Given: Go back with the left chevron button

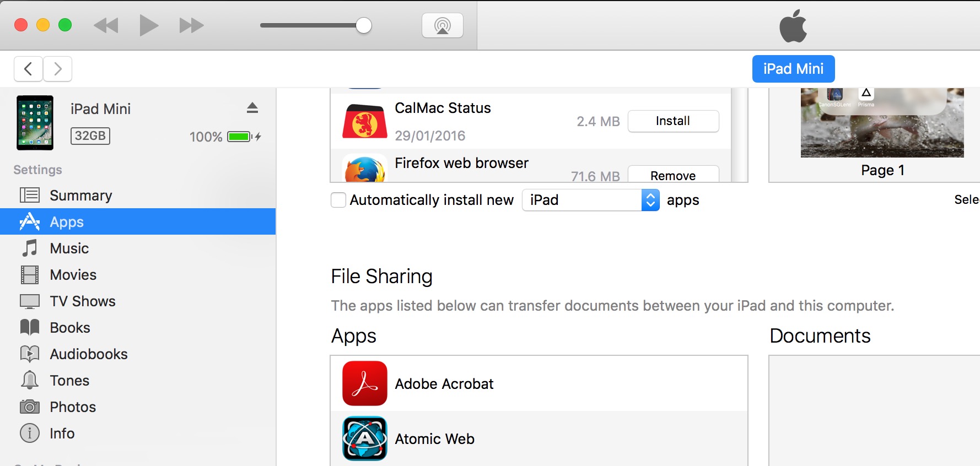Looking at the screenshot, I should pyautogui.click(x=29, y=69).
